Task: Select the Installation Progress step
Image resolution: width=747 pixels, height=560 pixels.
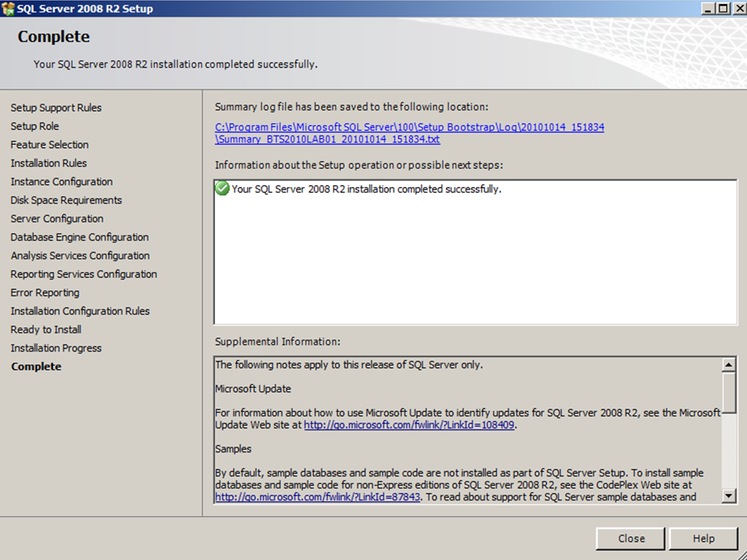Action: point(56,348)
